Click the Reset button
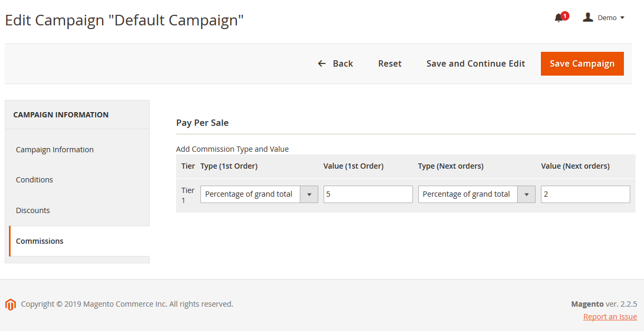 [x=390, y=63]
